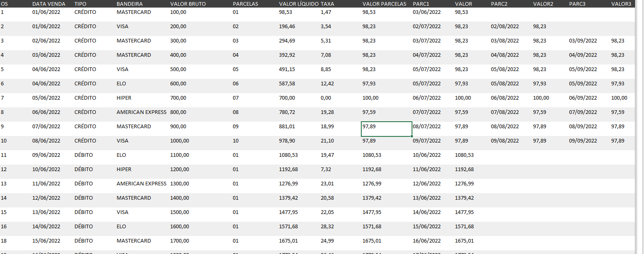The height and width of the screenshot is (254, 644).
Task: Click the 02/06/2022 sale date cell
Action: pyautogui.click(x=46, y=41)
